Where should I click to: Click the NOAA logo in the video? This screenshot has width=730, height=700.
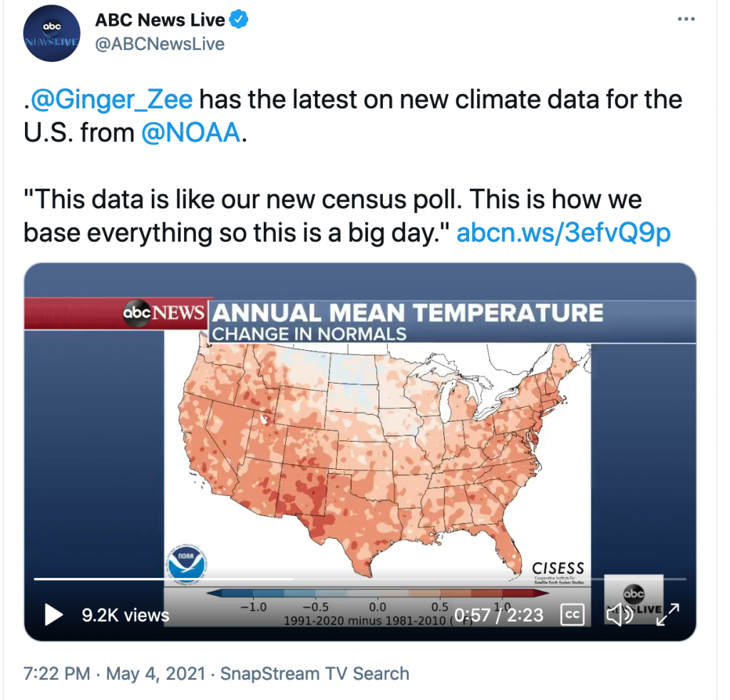(x=186, y=563)
